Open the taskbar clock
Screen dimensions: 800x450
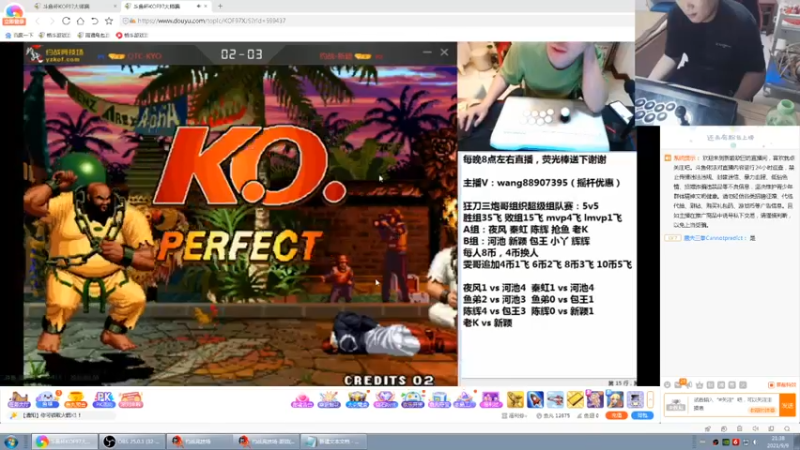tap(778, 441)
